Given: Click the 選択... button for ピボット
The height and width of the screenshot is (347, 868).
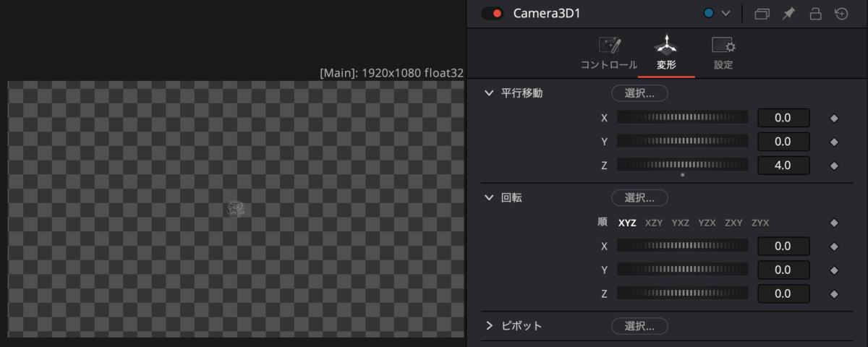Looking at the screenshot, I should click(x=639, y=326).
